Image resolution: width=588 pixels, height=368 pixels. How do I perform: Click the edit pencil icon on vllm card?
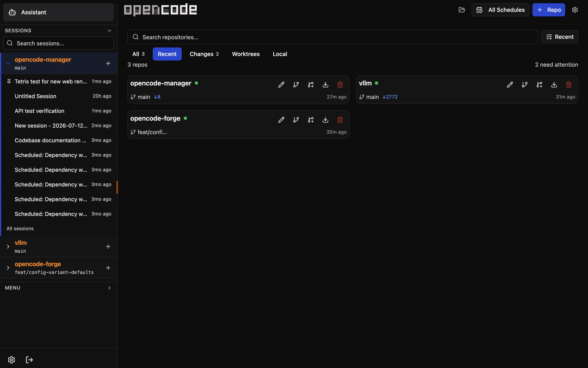510,85
